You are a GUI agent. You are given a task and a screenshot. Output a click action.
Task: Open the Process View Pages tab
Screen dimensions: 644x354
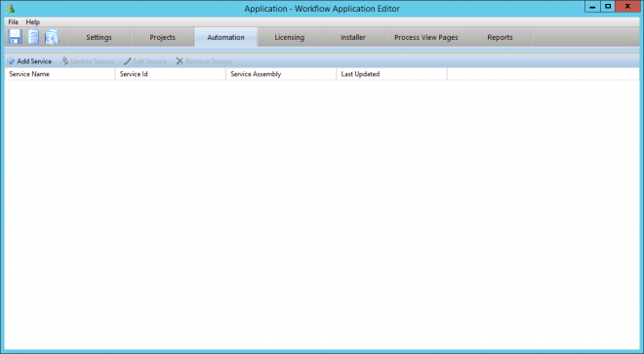point(426,37)
